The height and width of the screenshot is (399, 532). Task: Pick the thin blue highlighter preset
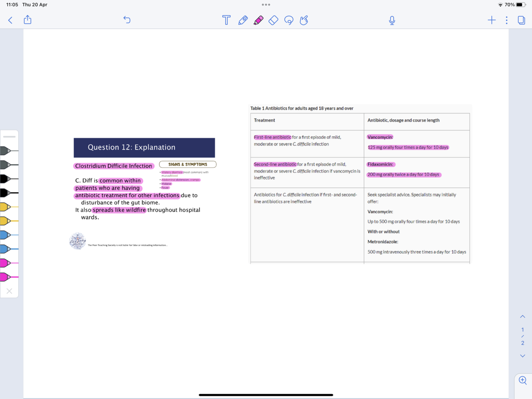[9, 235]
